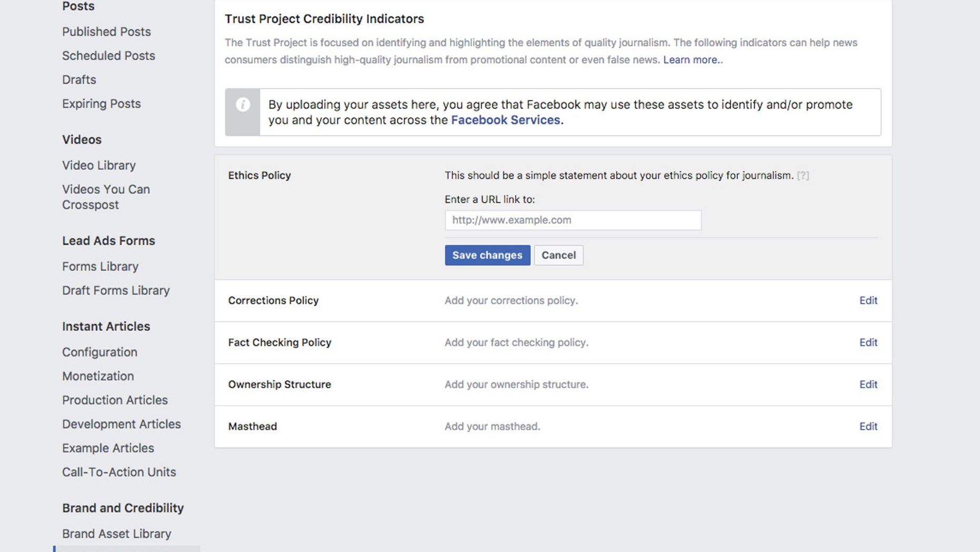Image resolution: width=980 pixels, height=552 pixels.
Task: Open Brand Asset Library
Action: click(x=117, y=534)
